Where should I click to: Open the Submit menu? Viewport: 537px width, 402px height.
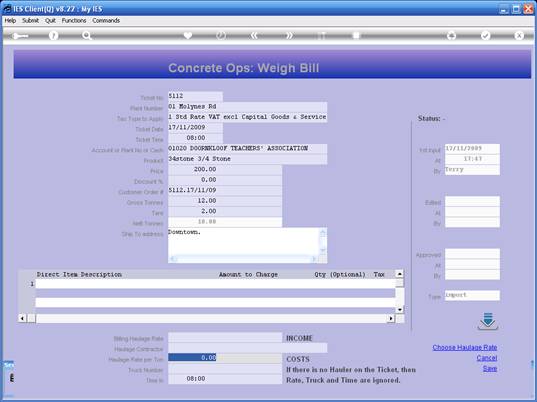[30, 21]
